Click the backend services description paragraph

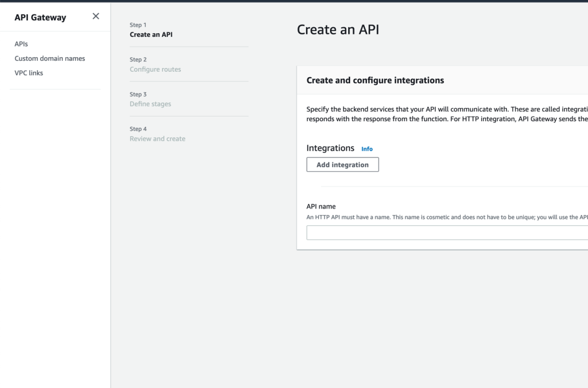pos(446,114)
